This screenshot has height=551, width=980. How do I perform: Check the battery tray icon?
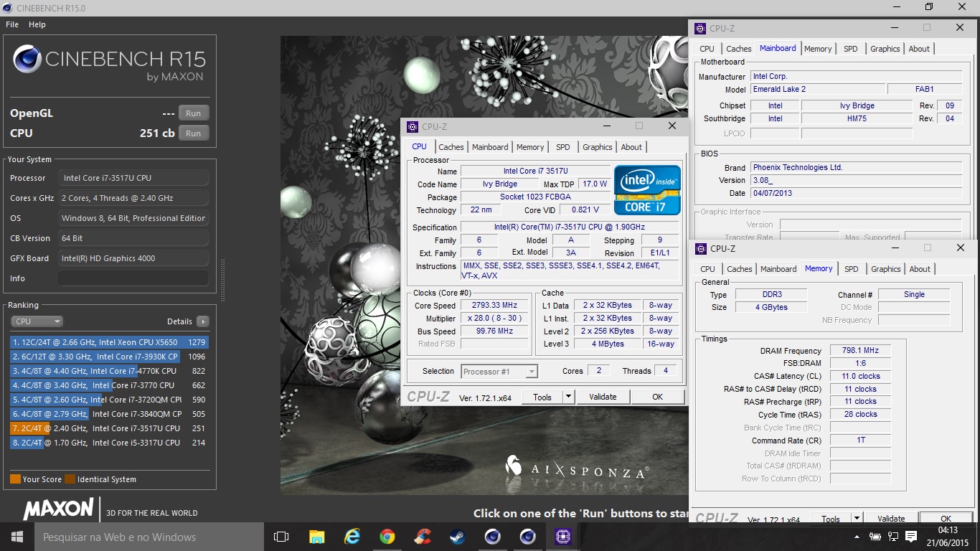pyautogui.click(x=875, y=537)
